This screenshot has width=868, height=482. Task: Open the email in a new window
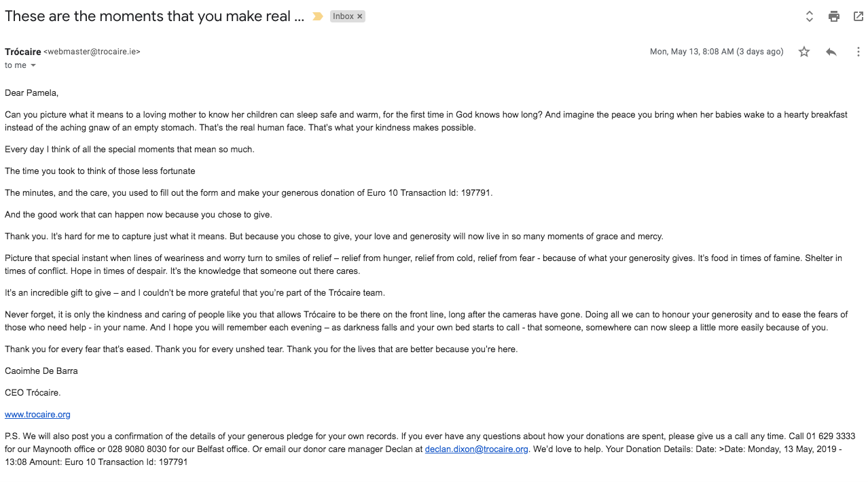[x=858, y=16]
